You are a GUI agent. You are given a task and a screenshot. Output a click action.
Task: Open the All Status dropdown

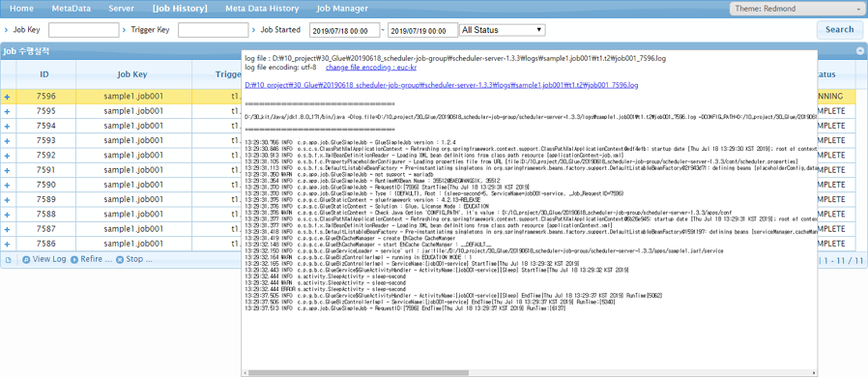click(502, 30)
